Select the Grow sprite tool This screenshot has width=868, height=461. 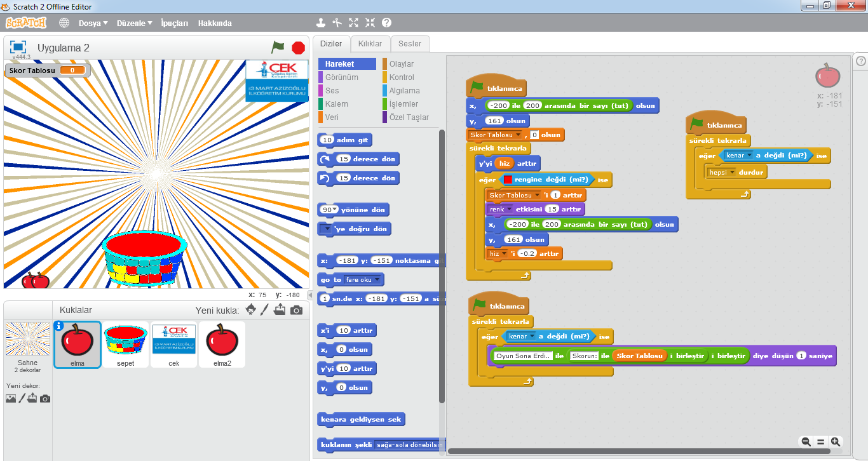point(354,23)
